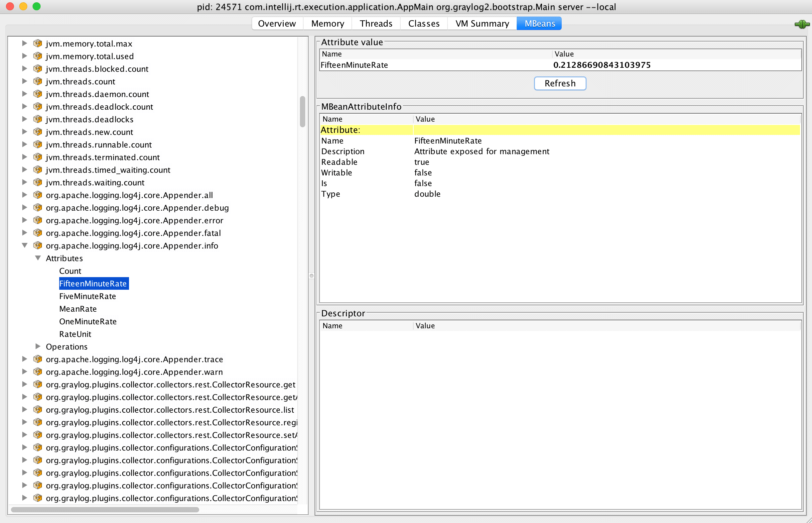The height and width of the screenshot is (523, 812).
Task: Expand the Operations node
Action: pyautogui.click(x=38, y=347)
